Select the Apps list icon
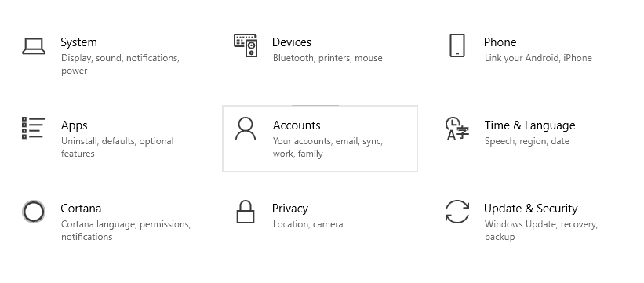Image resolution: width=644 pixels, height=283 pixels. coord(34,128)
